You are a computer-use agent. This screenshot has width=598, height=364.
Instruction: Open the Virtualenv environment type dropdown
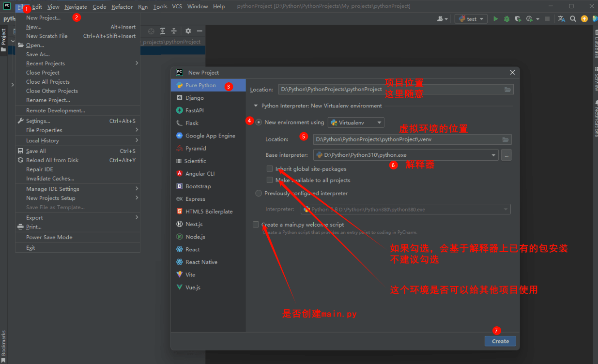pos(356,122)
